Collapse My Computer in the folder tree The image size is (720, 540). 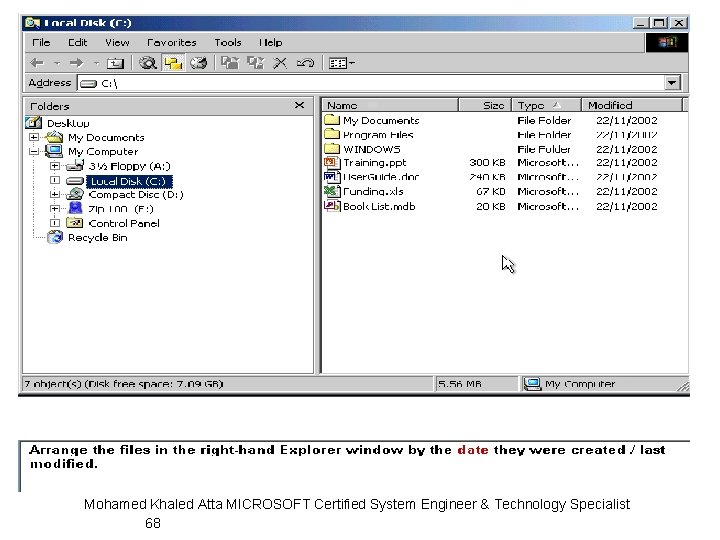point(34,152)
